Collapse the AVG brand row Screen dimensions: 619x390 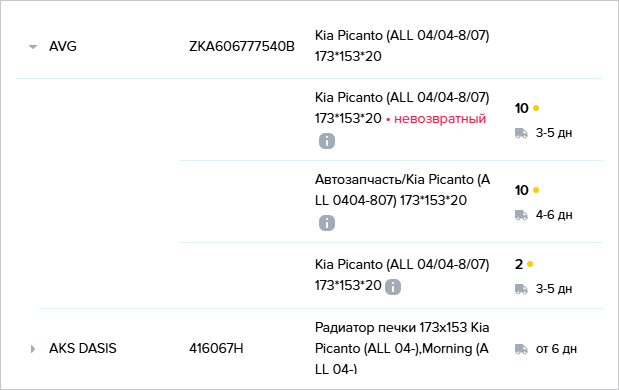coord(33,47)
